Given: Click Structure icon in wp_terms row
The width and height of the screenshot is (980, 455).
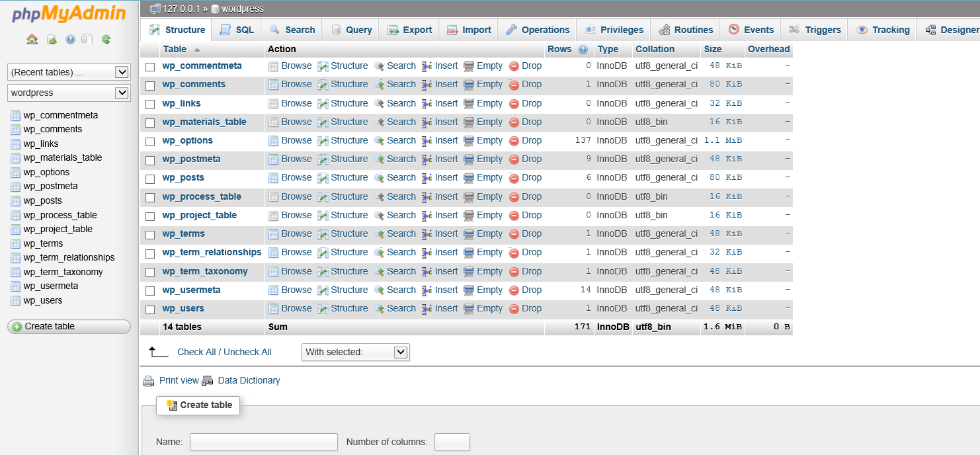Looking at the screenshot, I should tap(323, 234).
